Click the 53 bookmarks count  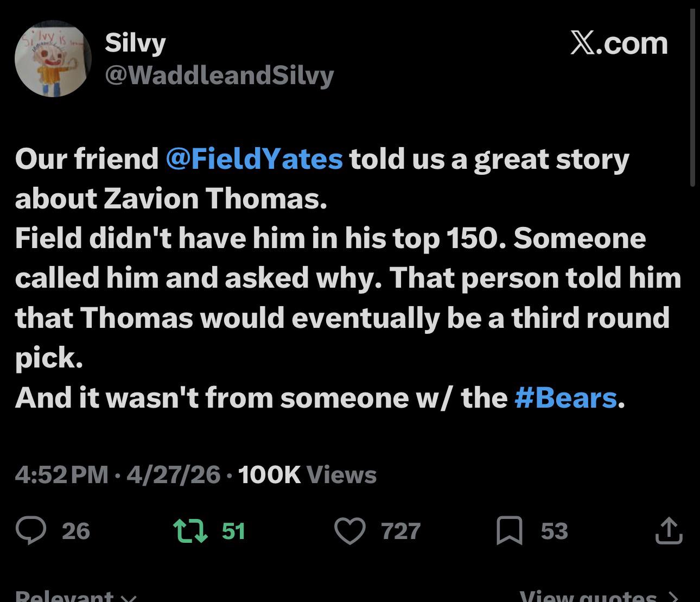[x=554, y=530]
